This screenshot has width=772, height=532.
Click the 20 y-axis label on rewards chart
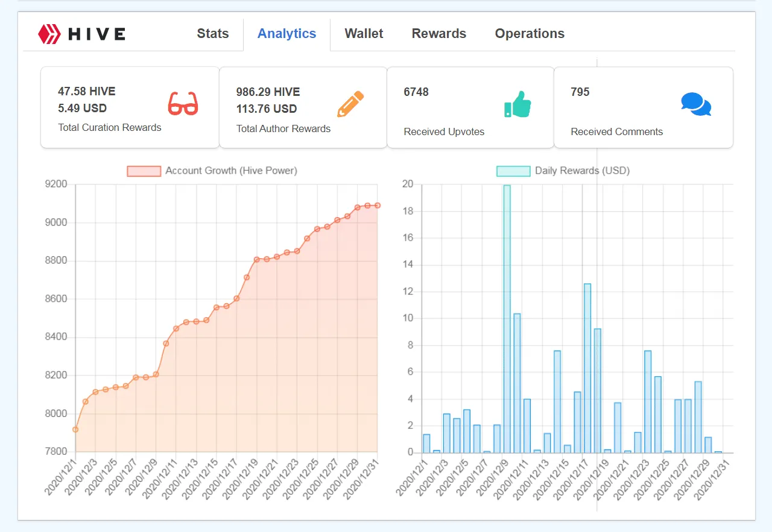[408, 184]
